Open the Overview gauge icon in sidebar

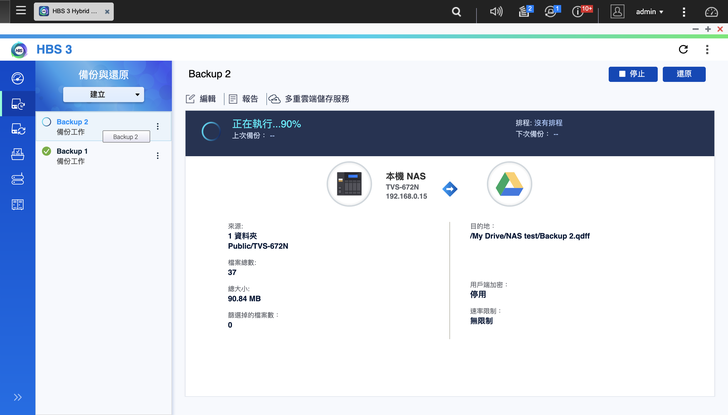pos(17,78)
